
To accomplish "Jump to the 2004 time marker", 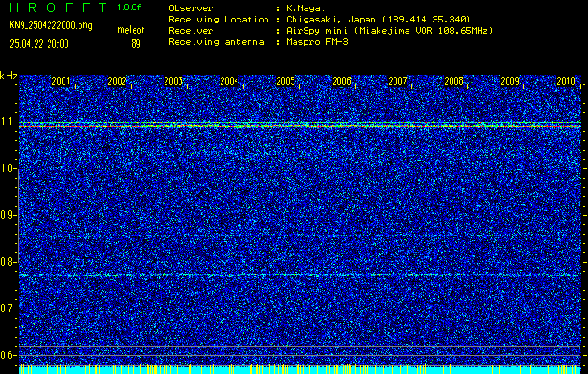I will [229, 81].
